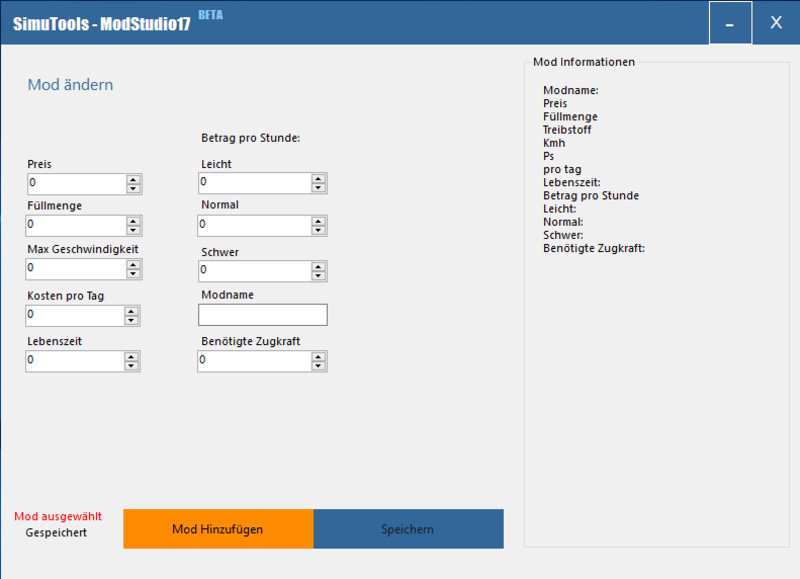Decrease the Kosten pro Tag value
800x579 pixels.
[x=132, y=321]
